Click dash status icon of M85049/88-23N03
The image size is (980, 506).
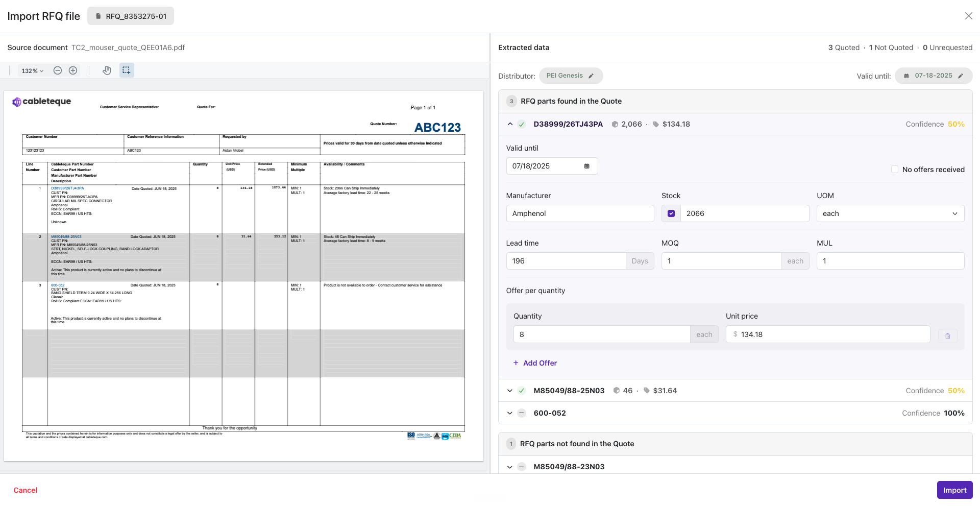[x=522, y=467]
